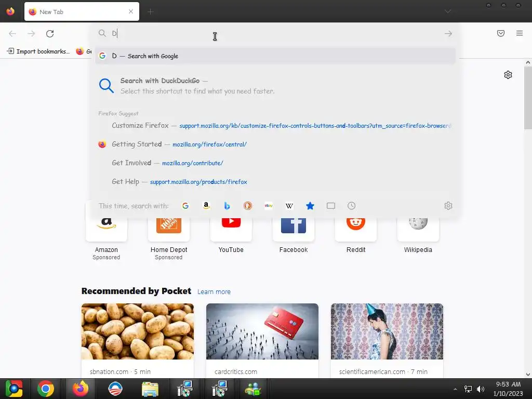Image resolution: width=532 pixels, height=399 pixels.
Task: Launch Google Chrome from taskbar
Action: (46, 389)
